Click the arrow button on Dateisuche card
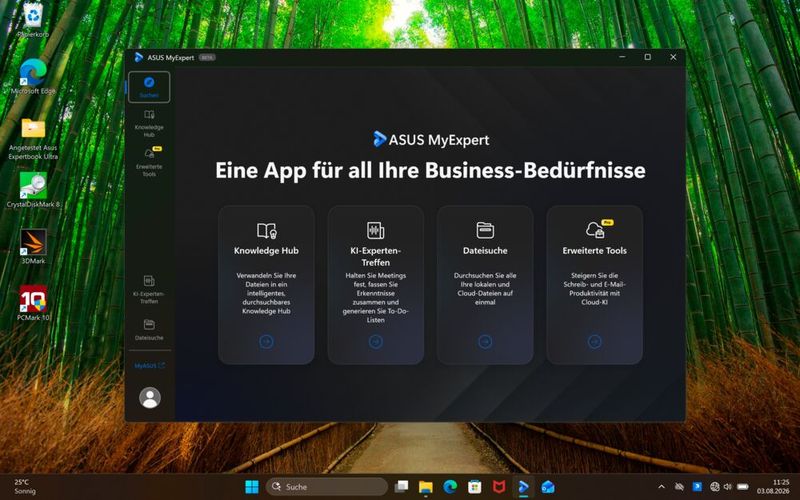Viewport: 800px width, 500px height. pyautogui.click(x=485, y=341)
